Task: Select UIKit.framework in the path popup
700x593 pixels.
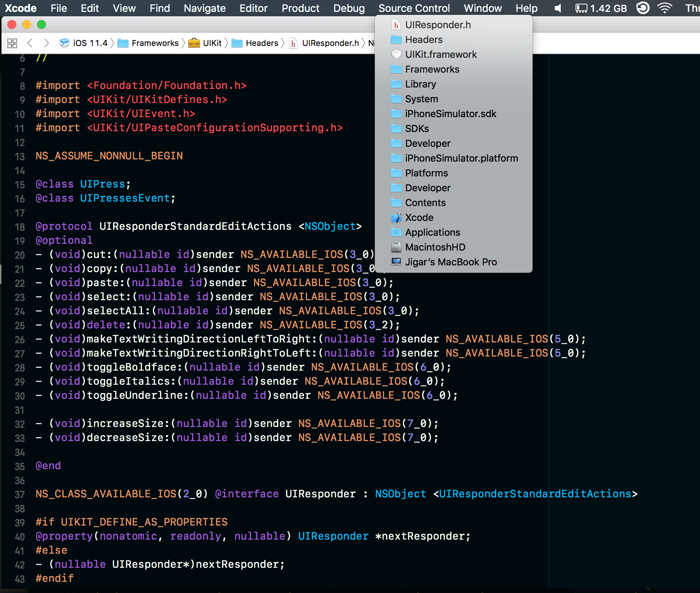Action: coord(454,54)
